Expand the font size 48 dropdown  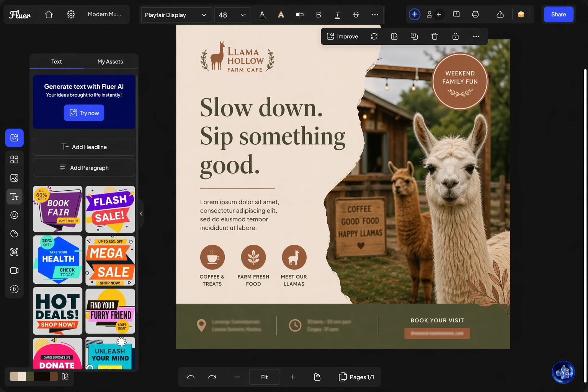[x=232, y=15]
